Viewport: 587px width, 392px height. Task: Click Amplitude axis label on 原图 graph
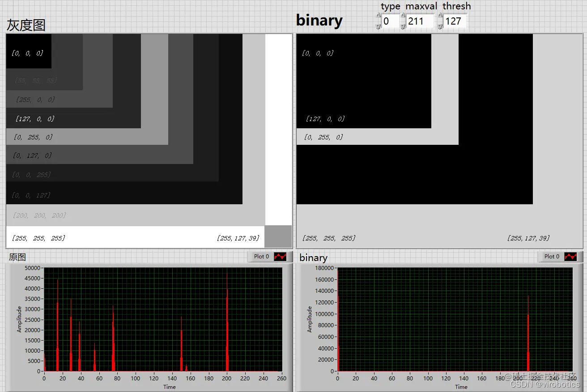19,319
